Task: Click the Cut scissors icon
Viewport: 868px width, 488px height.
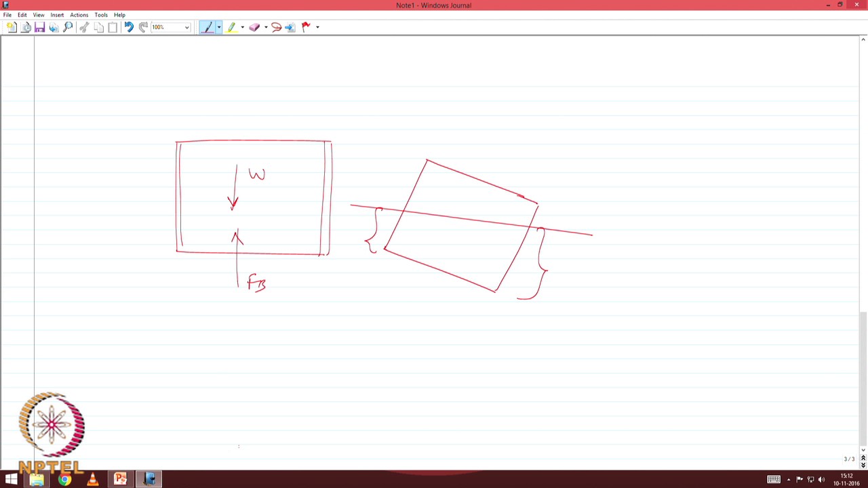Action: click(84, 27)
